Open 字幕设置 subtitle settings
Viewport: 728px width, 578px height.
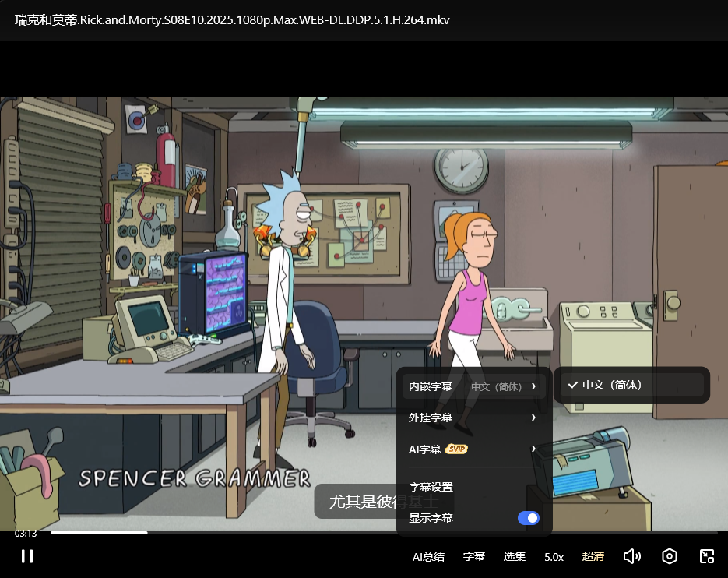[x=431, y=487]
